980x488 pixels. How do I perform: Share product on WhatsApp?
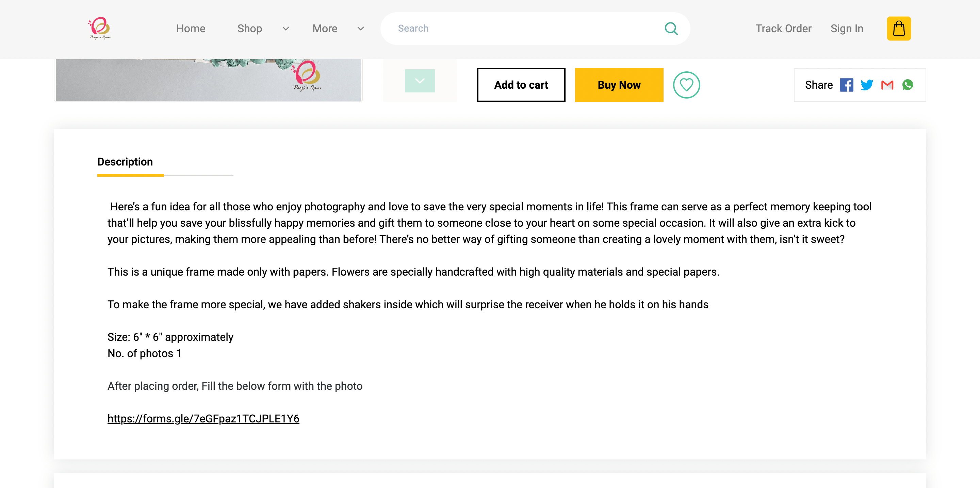pyautogui.click(x=907, y=85)
